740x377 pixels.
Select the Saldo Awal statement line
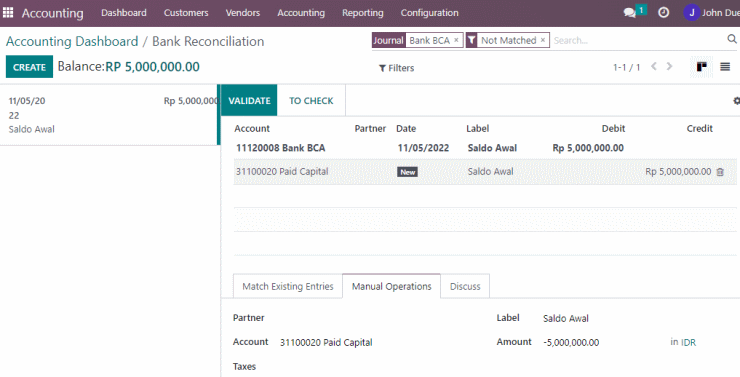coord(109,115)
